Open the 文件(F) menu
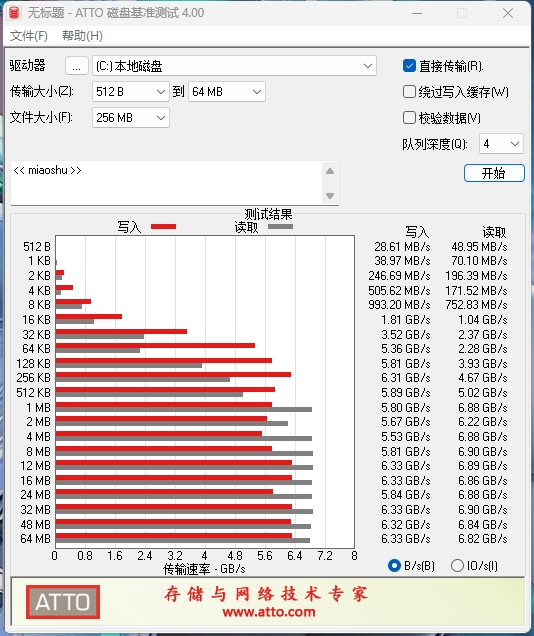 pyautogui.click(x=28, y=36)
